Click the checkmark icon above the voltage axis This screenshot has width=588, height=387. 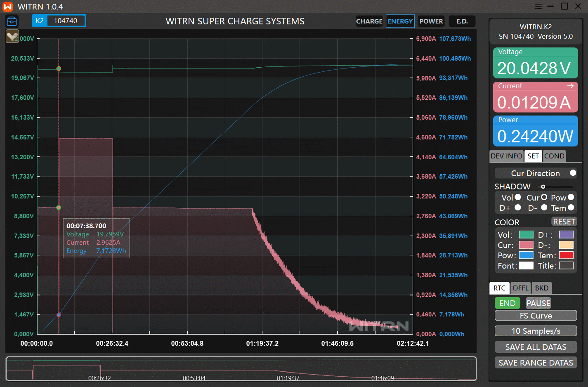pos(12,36)
